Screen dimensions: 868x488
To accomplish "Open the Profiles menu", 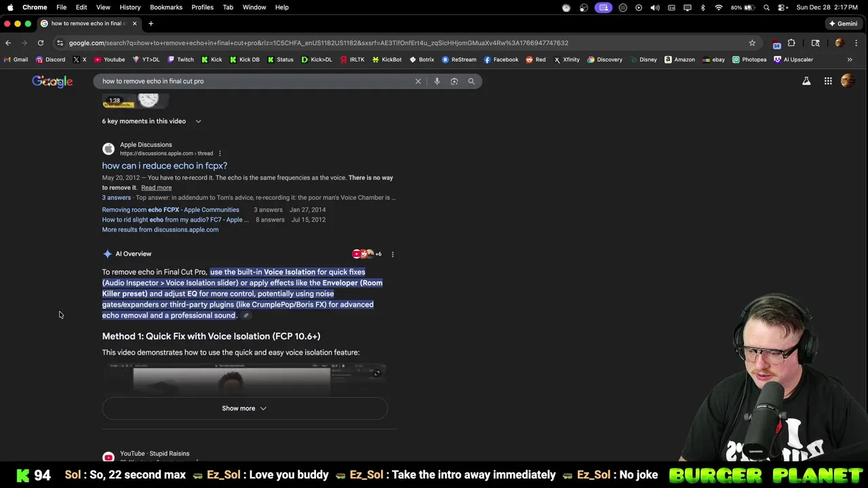I will pos(202,7).
